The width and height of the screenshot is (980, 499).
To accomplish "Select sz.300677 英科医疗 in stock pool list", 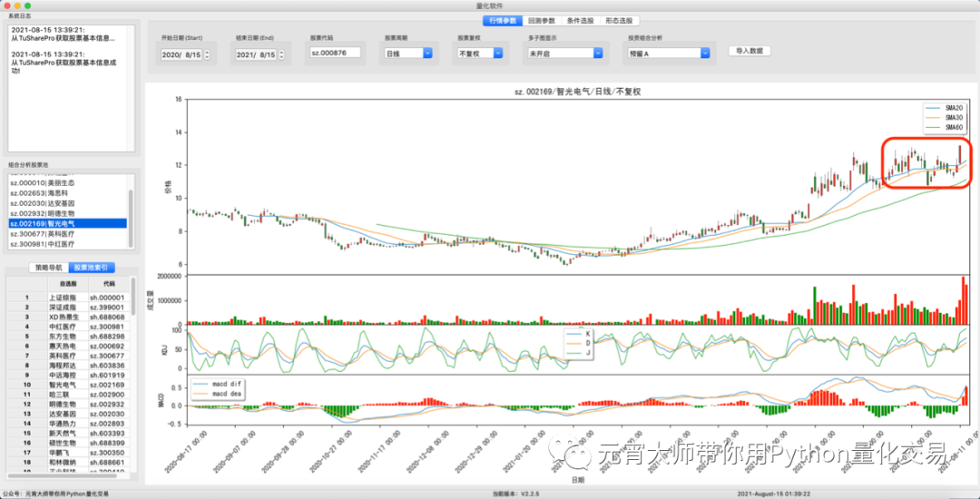I will point(68,233).
